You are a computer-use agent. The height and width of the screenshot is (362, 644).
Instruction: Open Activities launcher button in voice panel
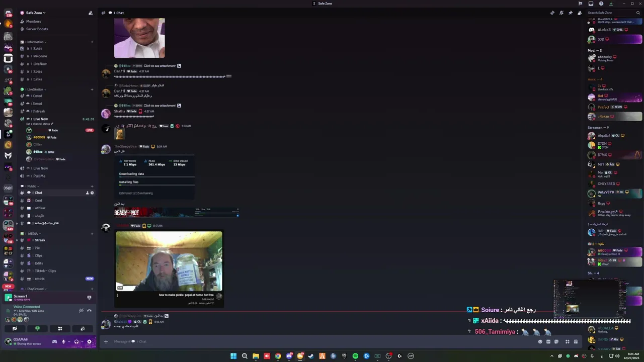[60, 328]
